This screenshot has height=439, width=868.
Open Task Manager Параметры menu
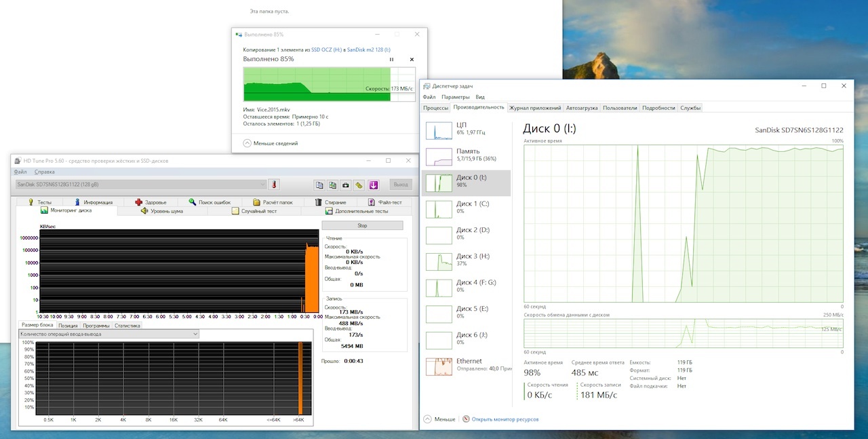click(x=456, y=97)
